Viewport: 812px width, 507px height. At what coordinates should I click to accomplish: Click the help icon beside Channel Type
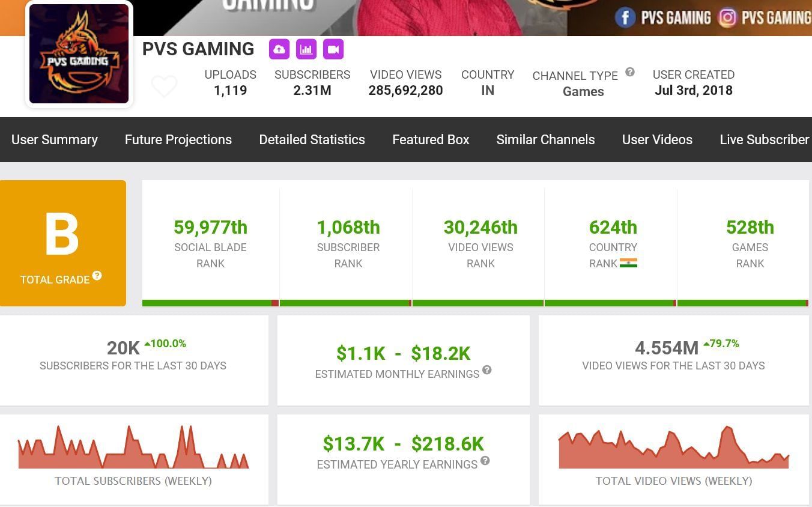(630, 72)
